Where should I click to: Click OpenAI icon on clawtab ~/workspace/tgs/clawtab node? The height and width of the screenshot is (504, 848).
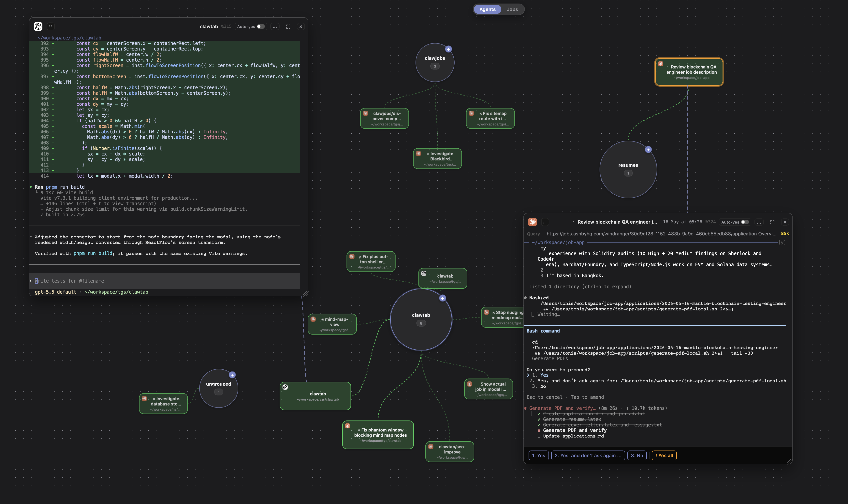(x=285, y=387)
